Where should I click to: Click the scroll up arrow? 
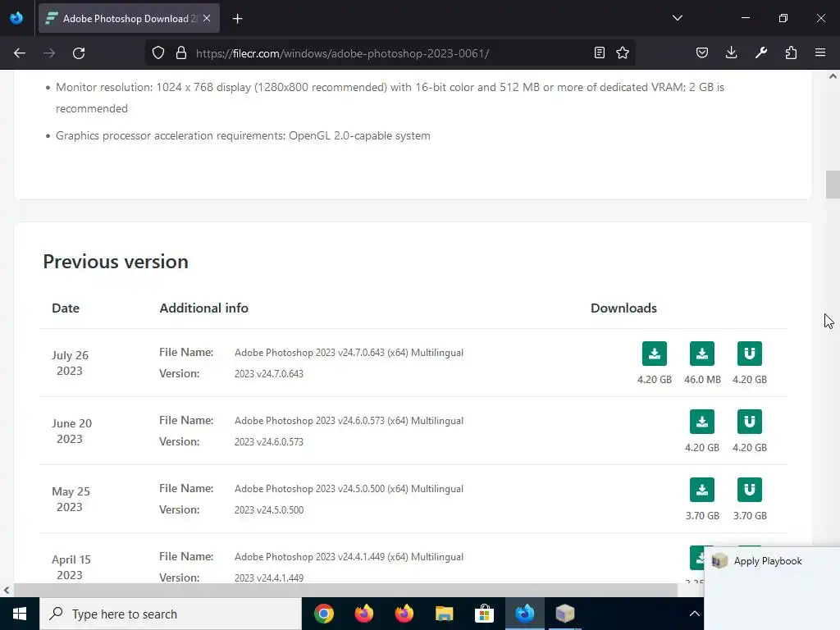[x=833, y=76]
